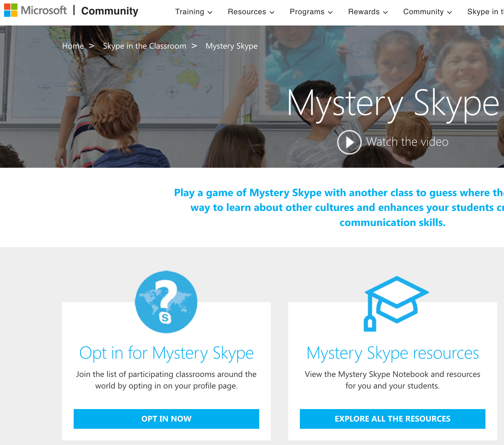The height and width of the screenshot is (445, 504).
Task: Expand the Rewards dropdown chevron
Action: [x=385, y=12]
